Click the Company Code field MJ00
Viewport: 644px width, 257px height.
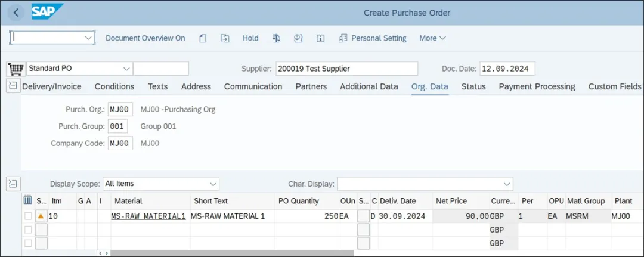coord(120,143)
